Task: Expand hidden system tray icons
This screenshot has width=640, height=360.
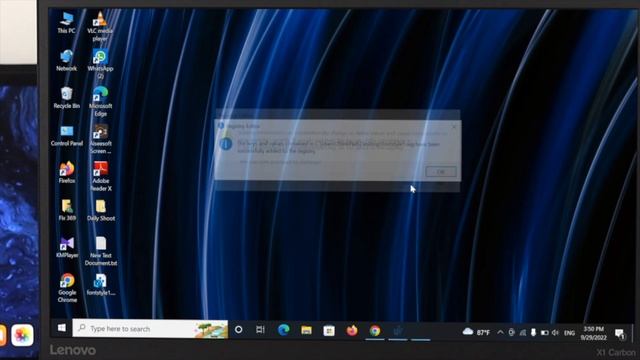Action: coord(500,333)
